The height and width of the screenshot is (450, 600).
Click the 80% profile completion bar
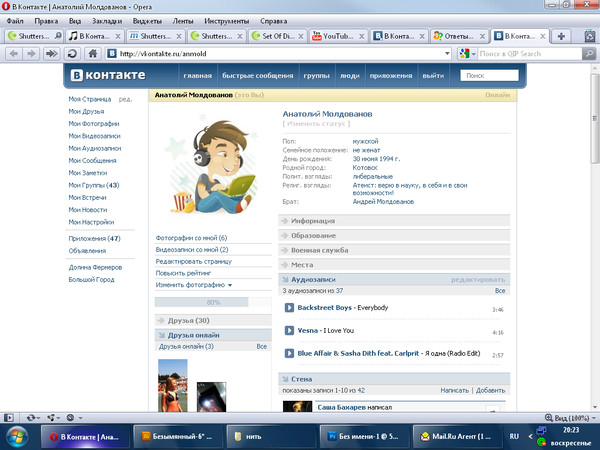(x=213, y=302)
